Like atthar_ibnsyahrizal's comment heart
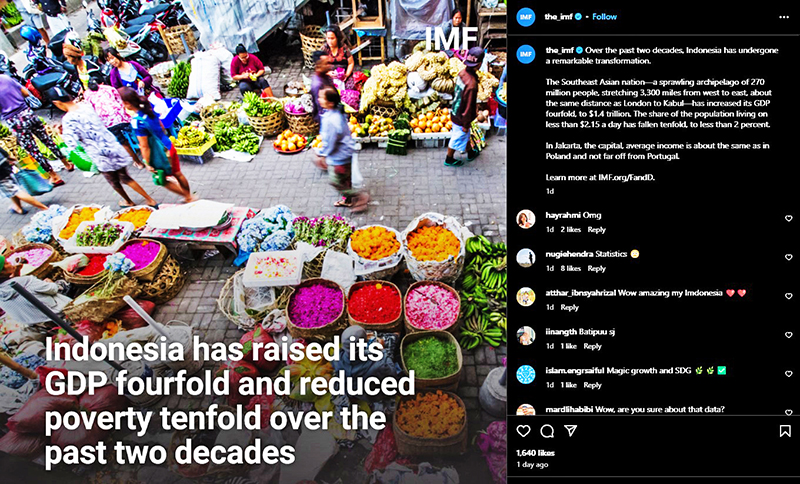This screenshot has height=484, width=800. (788, 296)
